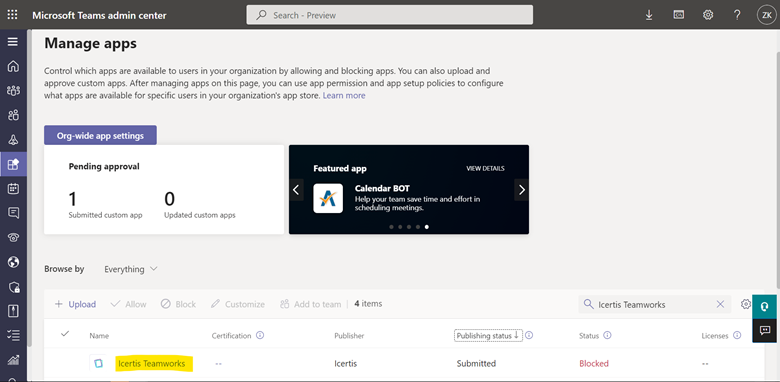Open the teal help headset widget
Screen dimensions: 780x382
[x=765, y=306]
